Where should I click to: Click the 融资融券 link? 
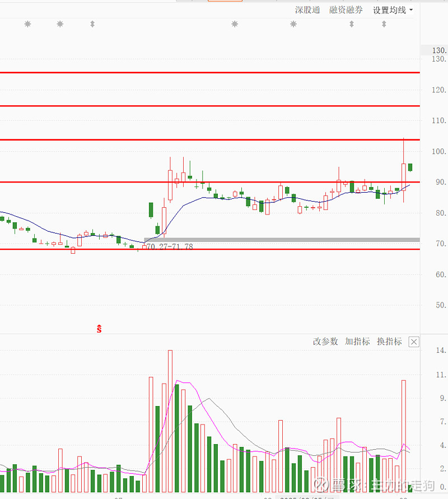coord(346,10)
